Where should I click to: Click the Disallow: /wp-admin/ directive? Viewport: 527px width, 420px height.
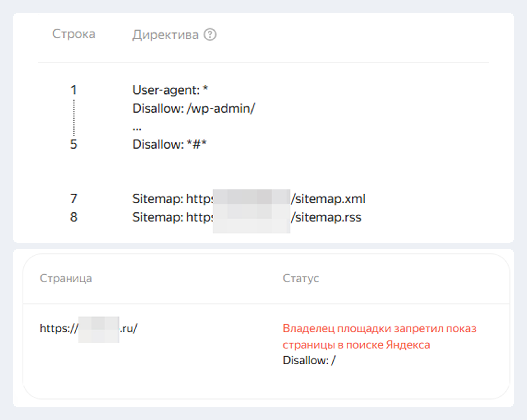click(194, 108)
